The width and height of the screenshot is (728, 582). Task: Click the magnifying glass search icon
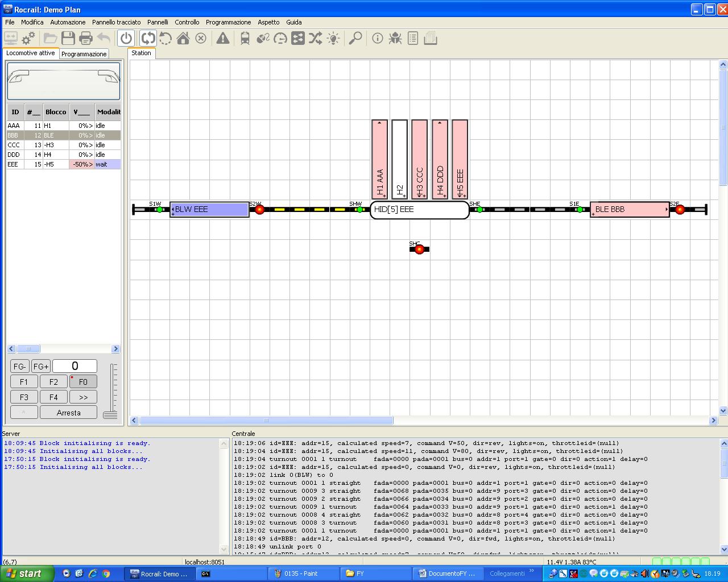355,39
